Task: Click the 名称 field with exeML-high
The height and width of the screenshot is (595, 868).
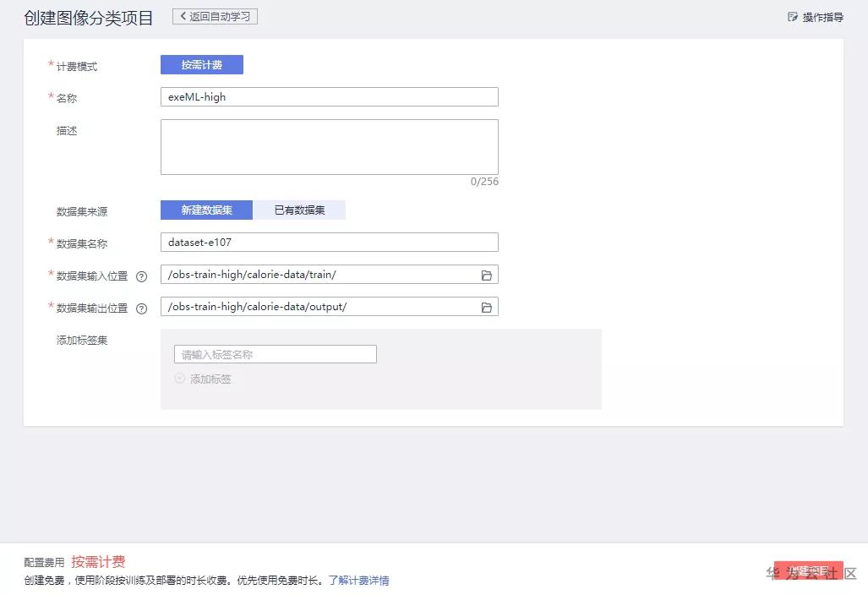Action: (x=330, y=97)
